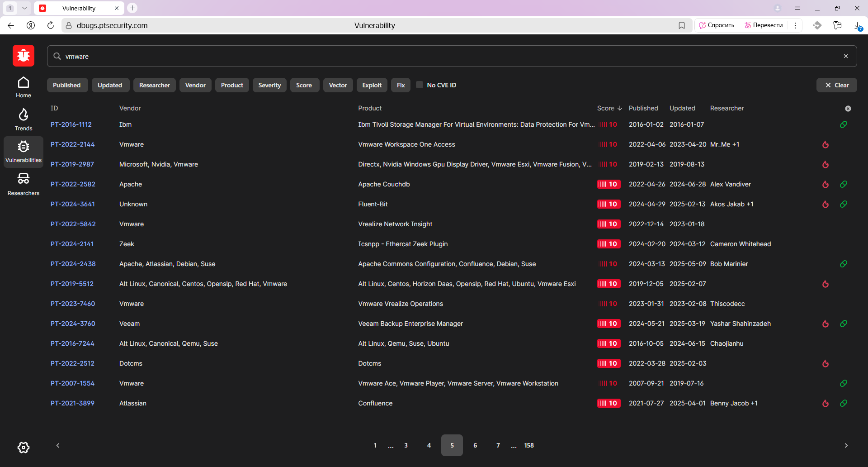
Task: Click the exploit flame icon for PT-2021-3899
Action: click(x=826, y=403)
